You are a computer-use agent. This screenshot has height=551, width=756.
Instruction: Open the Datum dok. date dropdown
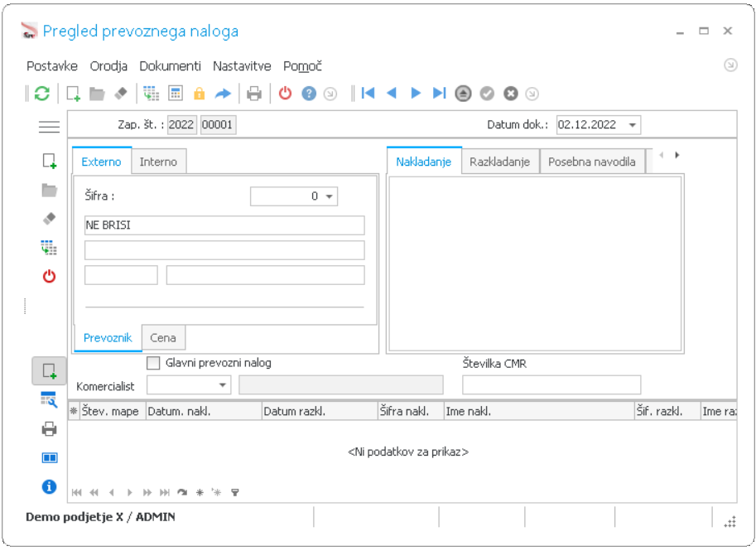[x=632, y=125]
